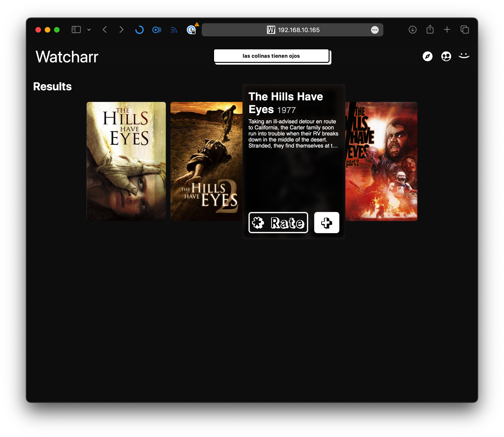This screenshot has height=437, width=504.
Task: Click the W site favicon
Action: pyautogui.click(x=271, y=30)
